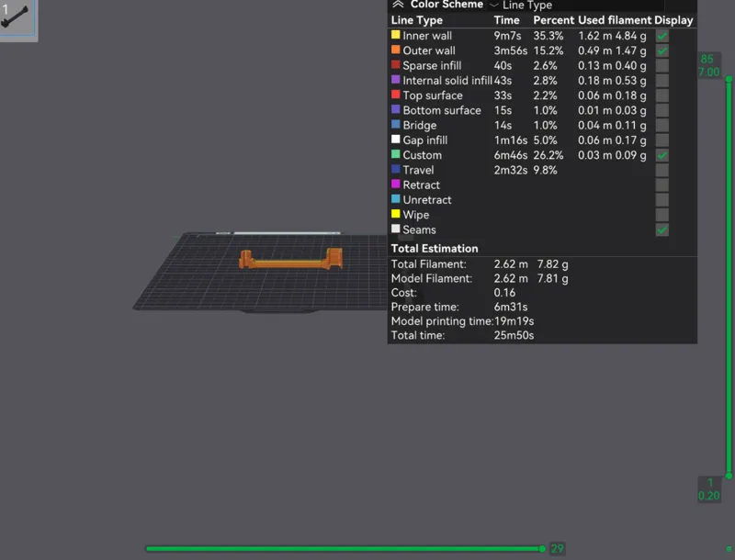
Task: Click the Travel dark blue swatch
Action: click(396, 169)
